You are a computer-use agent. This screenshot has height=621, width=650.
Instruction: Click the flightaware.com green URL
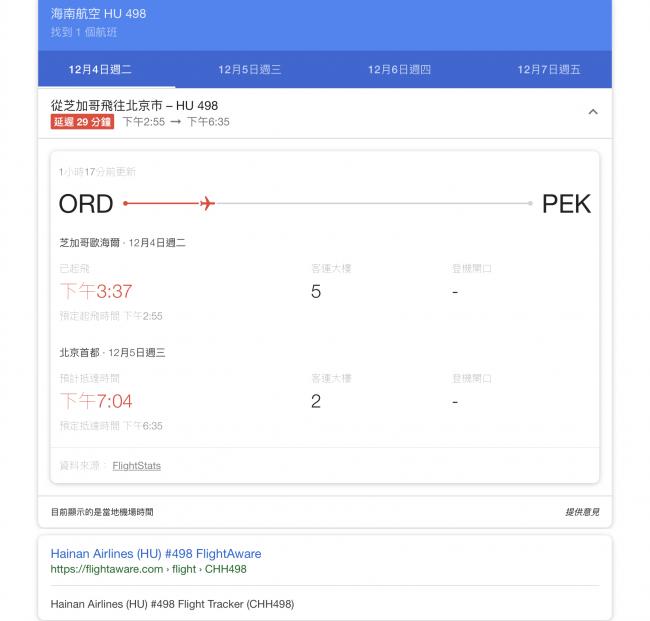tap(148, 569)
